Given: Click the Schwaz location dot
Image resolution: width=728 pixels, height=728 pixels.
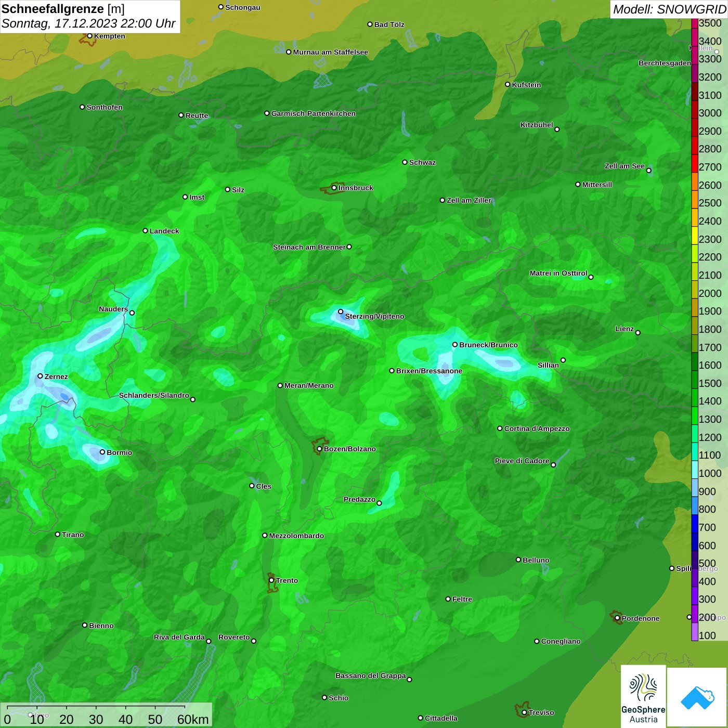Looking at the screenshot, I should coord(405,162).
